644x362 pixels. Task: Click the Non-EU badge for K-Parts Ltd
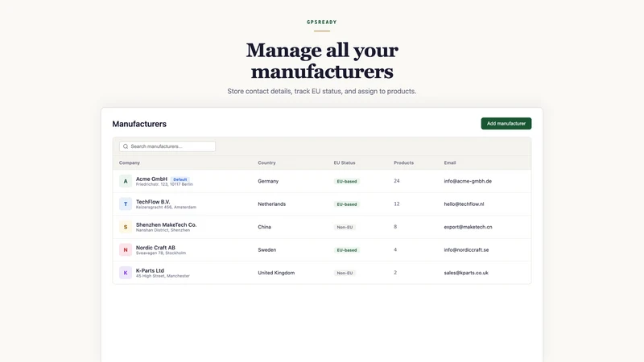tap(345, 273)
